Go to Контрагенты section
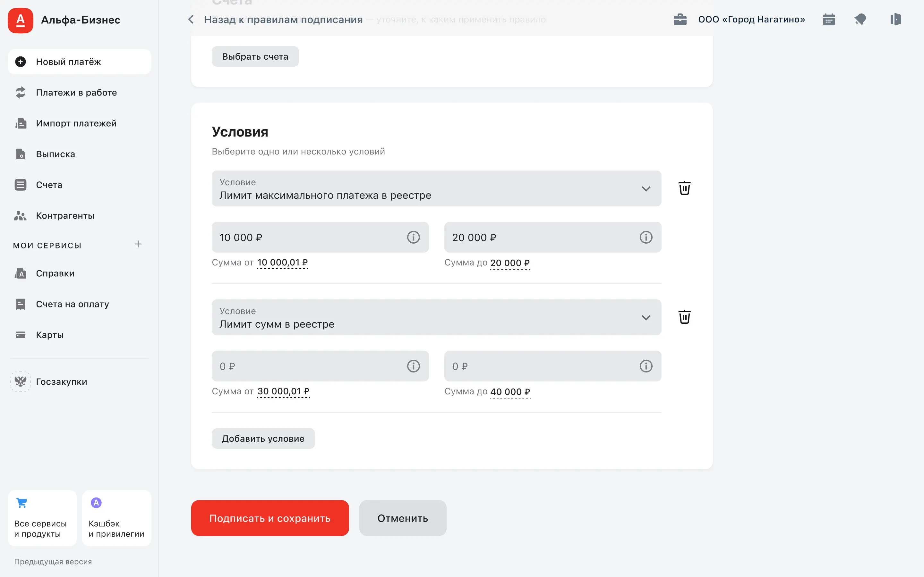This screenshot has width=924, height=577. click(x=65, y=216)
